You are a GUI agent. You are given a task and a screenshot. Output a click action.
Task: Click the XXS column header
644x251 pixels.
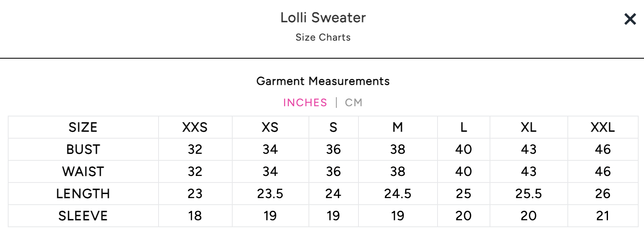pos(195,128)
